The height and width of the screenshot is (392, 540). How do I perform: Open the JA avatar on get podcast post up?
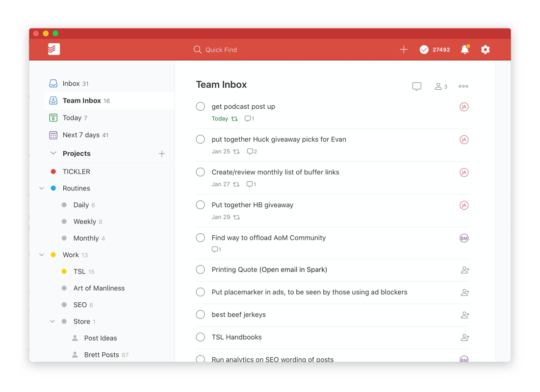464,106
